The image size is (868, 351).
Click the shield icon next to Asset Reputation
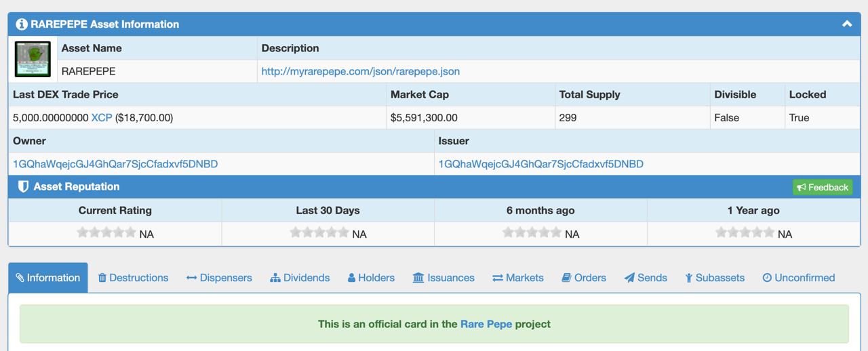coord(23,186)
